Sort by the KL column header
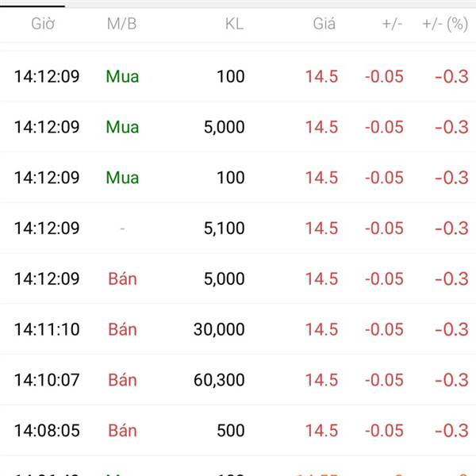The height and width of the screenshot is (476, 476). point(234,24)
